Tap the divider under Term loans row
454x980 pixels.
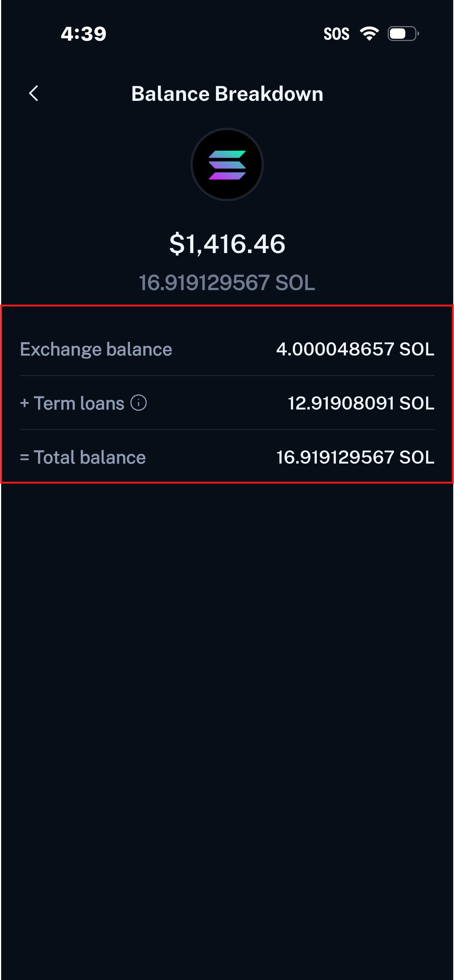coord(227,429)
